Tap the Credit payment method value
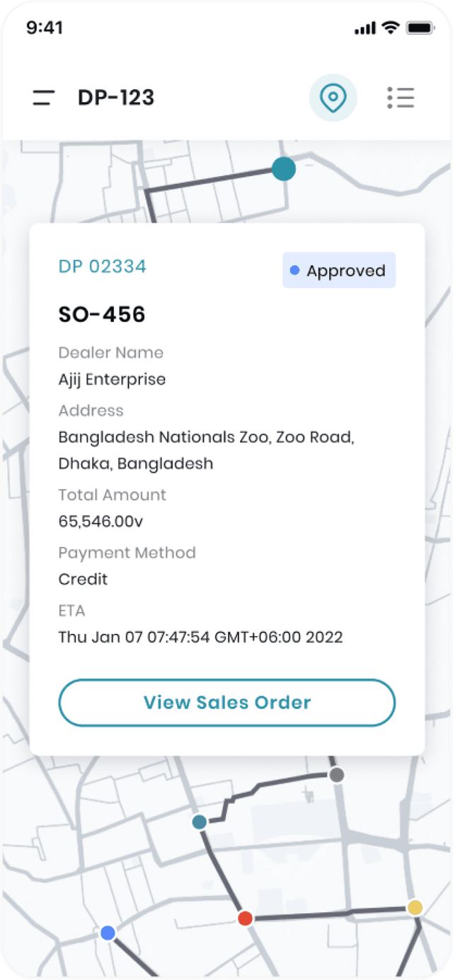The height and width of the screenshot is (980, 453). click(83, 580)
